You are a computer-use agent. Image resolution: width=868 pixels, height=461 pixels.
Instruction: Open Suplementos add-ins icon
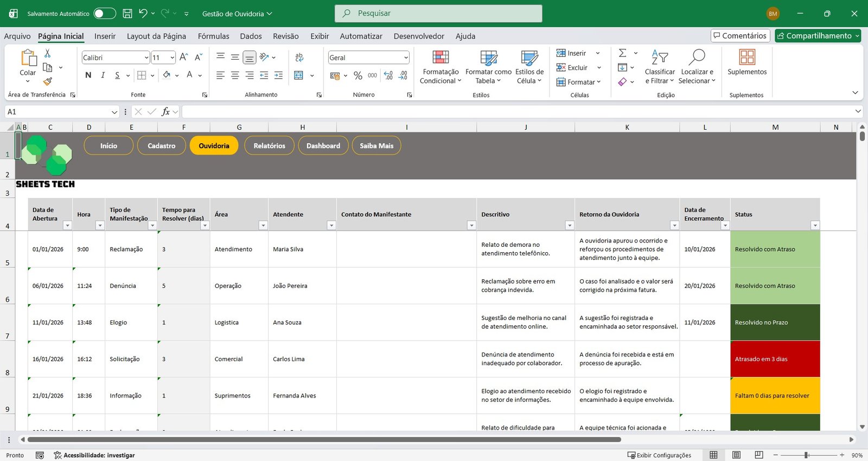747,57
